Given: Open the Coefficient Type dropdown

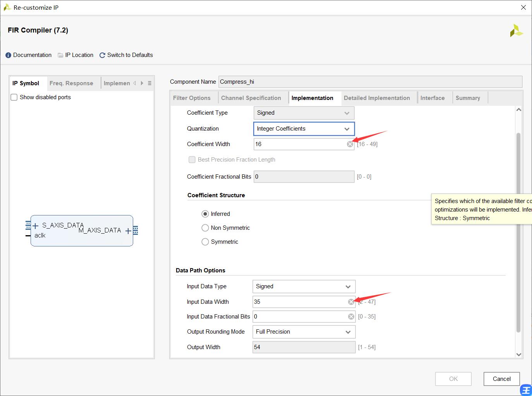Looking at the screenshot, I should (x=304, y=113).
